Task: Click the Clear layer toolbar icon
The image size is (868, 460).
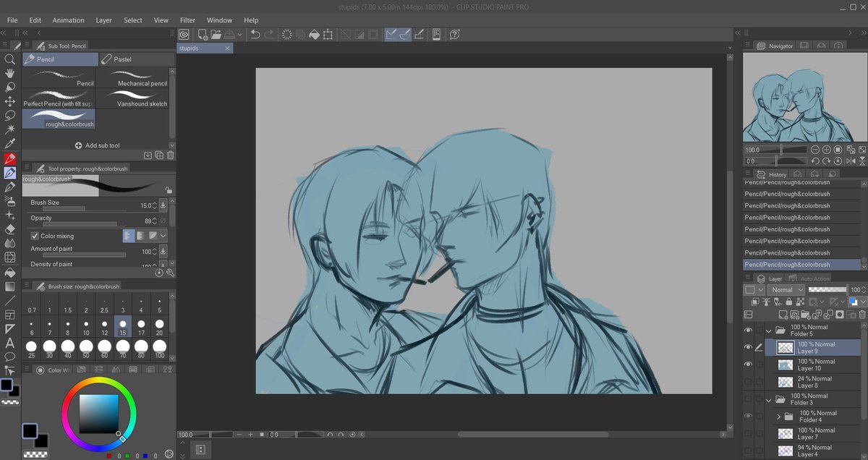Action: tap(287, 34)
